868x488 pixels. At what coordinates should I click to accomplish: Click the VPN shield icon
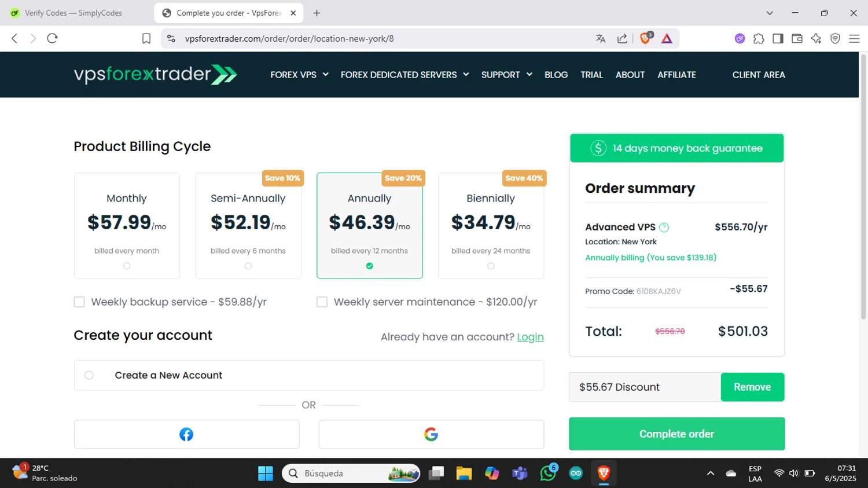click(835, 38)
